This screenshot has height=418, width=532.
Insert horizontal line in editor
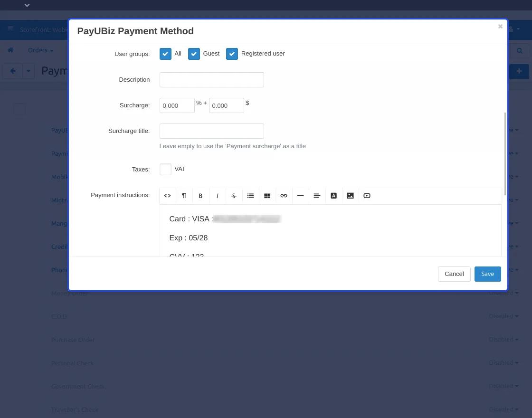coord(300,196)
